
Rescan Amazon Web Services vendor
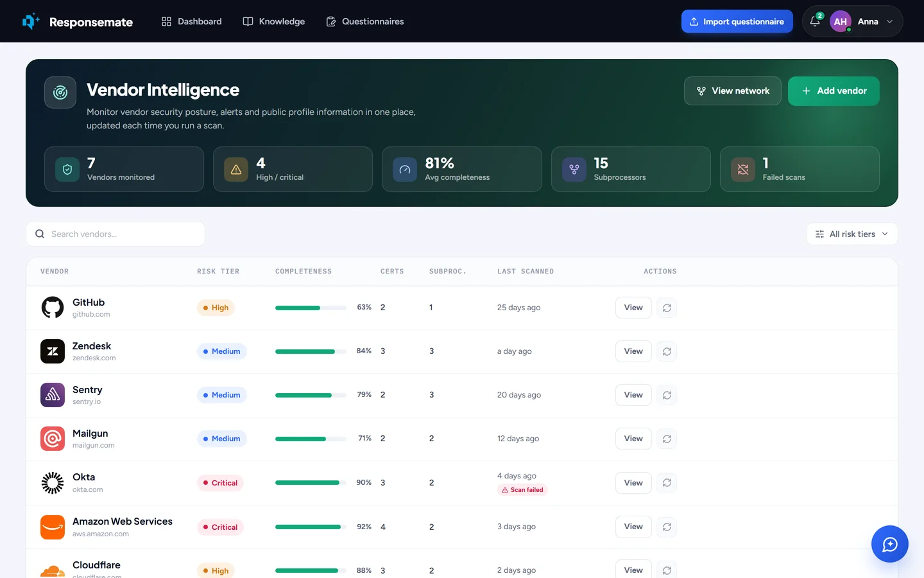(x=667, y=527)
